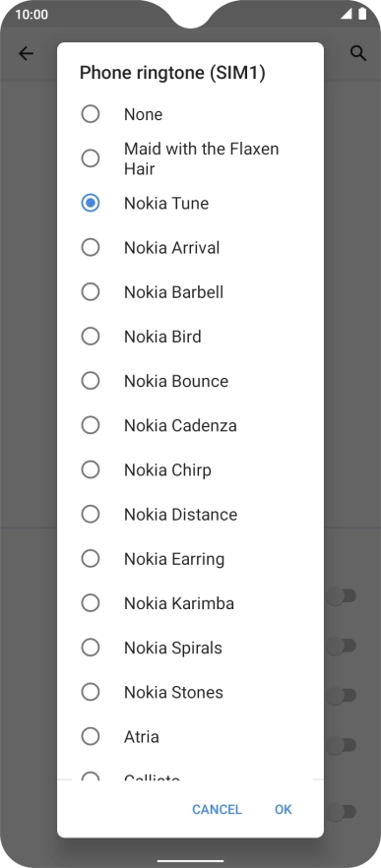Select the None ringtone radio button
381x868 pixels.
point(91,114)
